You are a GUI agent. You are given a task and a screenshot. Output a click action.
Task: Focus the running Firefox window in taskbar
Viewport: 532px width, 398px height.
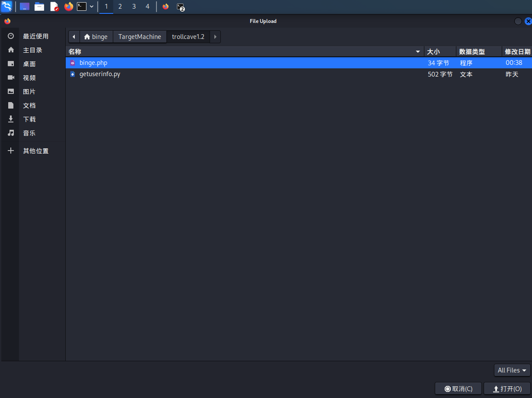tap(166, 6)
